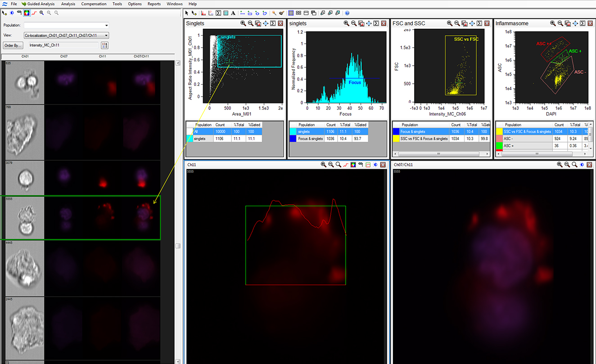Screen dimensions: 596x364
Task: Copy the Inflammasome graph to clipboard
Action: (568, 23)
